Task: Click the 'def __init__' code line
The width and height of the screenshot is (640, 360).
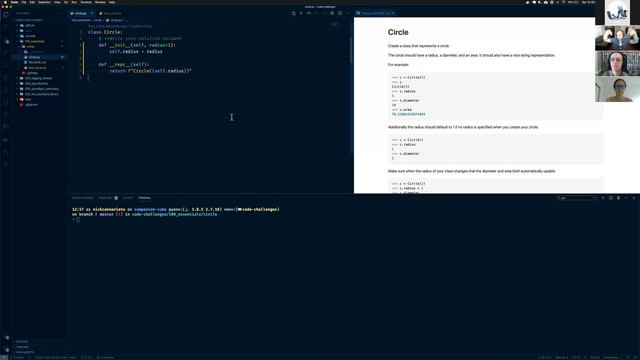Action: 137,45
